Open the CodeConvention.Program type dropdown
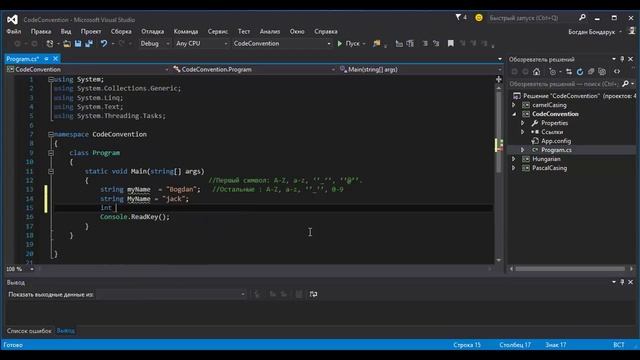The height and width of the screenshot is (360, 640). click(x=253, y=70)
